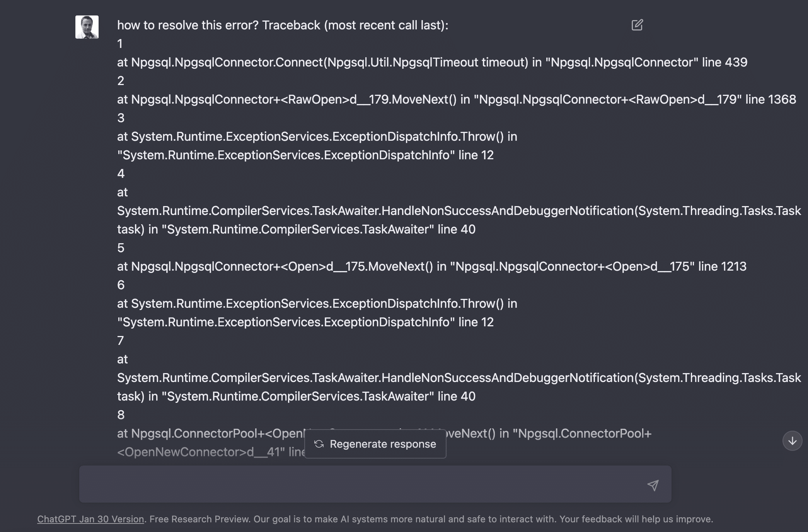Click the stack frame number 7
Screen dimensions: 808x532
(121, 341)
